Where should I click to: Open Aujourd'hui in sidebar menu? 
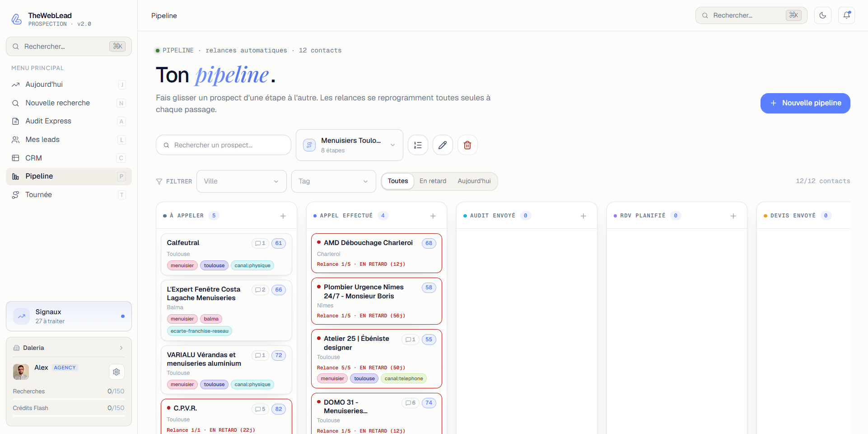[x=69, y=85]
